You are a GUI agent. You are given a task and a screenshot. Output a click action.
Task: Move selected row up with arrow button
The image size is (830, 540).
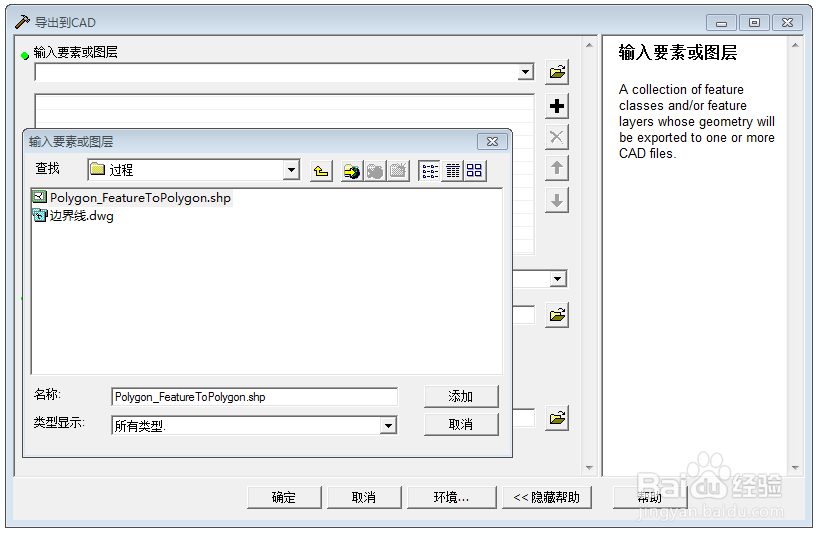click(557, 168)
